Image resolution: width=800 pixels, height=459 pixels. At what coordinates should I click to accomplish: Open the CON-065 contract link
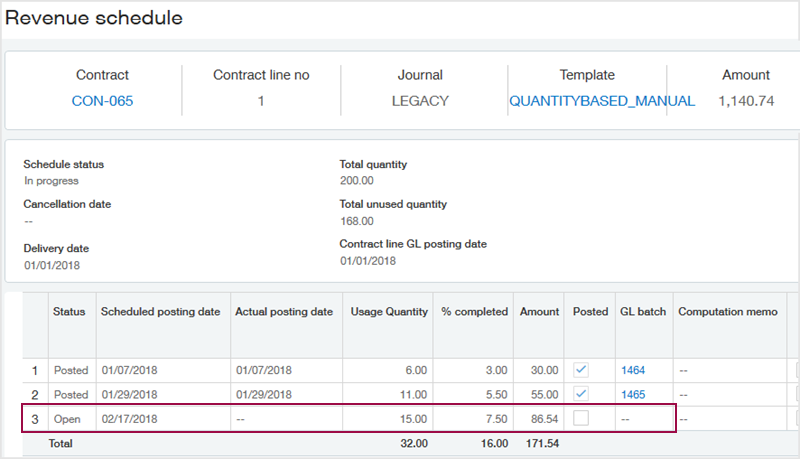point(102,101)
